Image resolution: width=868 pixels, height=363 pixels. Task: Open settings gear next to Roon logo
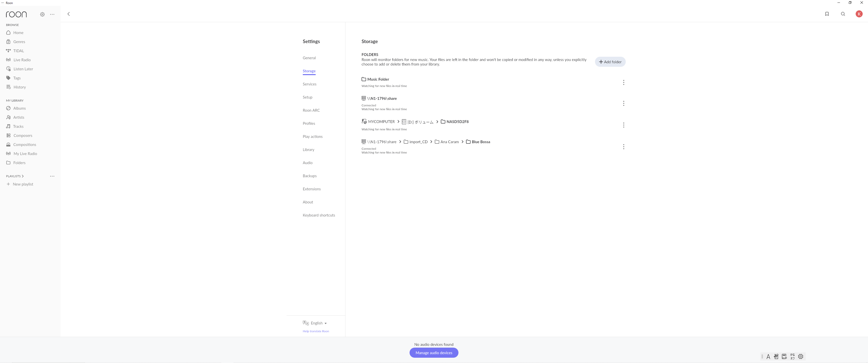[x=42, y=14]
